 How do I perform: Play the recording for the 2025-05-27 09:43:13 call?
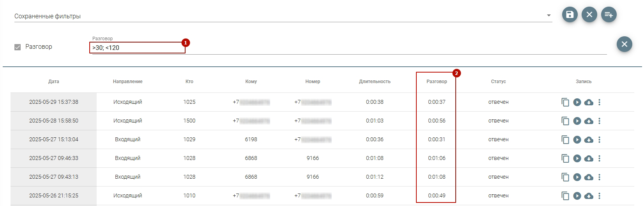pyautogui.click(x=577, y=177)
